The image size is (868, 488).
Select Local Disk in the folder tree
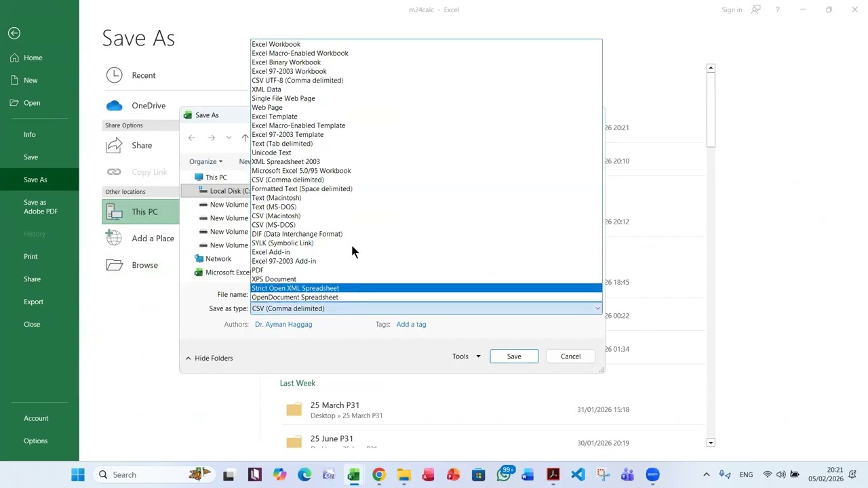click(x=224, y=191)
